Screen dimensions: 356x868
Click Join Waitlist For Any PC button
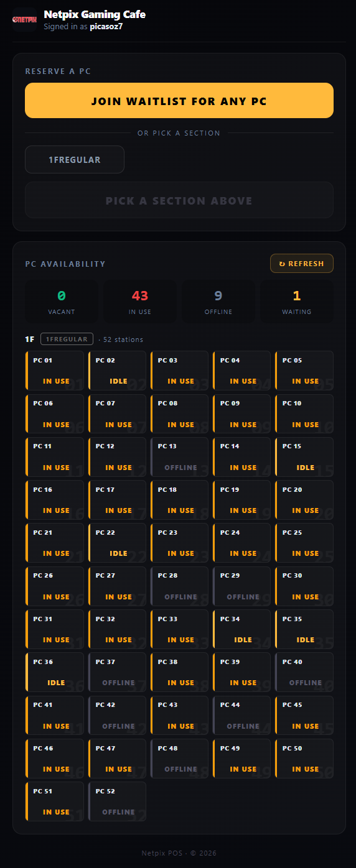[x=179, y=101]
